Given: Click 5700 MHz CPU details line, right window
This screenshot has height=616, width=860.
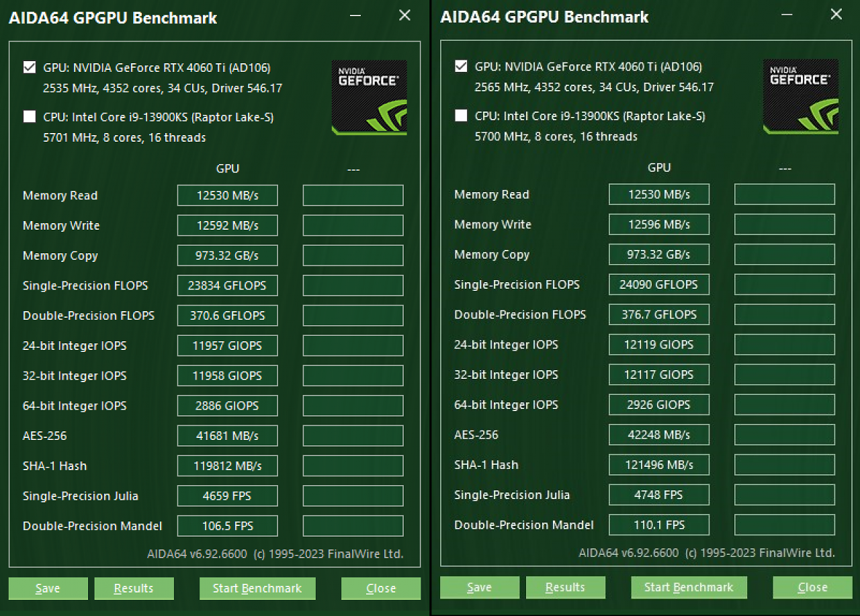Looking at the screenshot, I should pos(556,136).
